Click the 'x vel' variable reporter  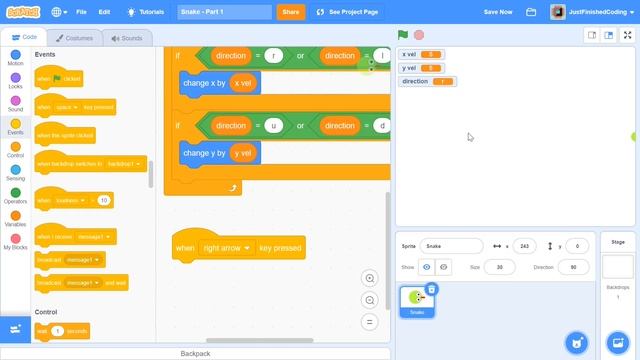[x=243, y=83]
